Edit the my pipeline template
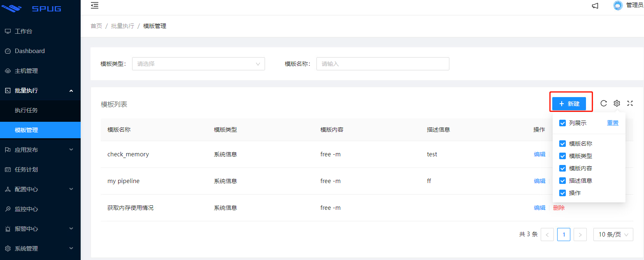 coord(539,181)
